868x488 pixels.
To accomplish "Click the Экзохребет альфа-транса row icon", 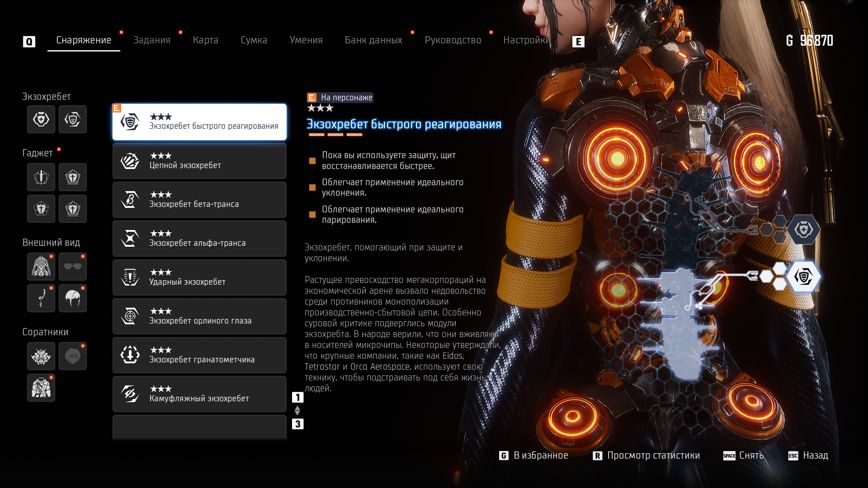I will 130,239.
